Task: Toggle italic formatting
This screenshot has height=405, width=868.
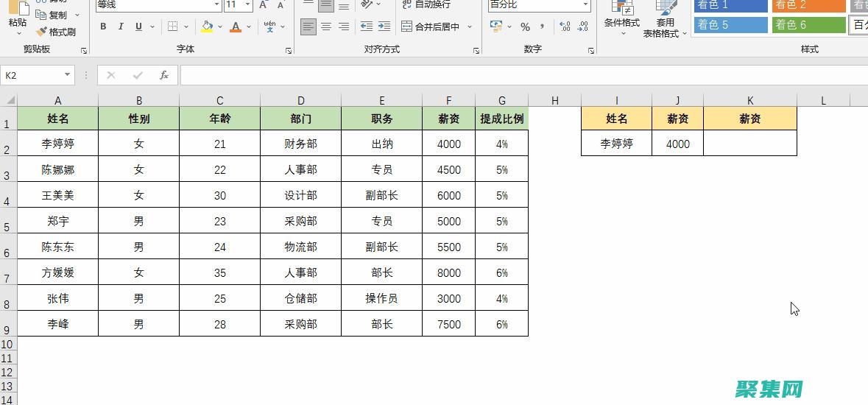Action: [121, 27]
